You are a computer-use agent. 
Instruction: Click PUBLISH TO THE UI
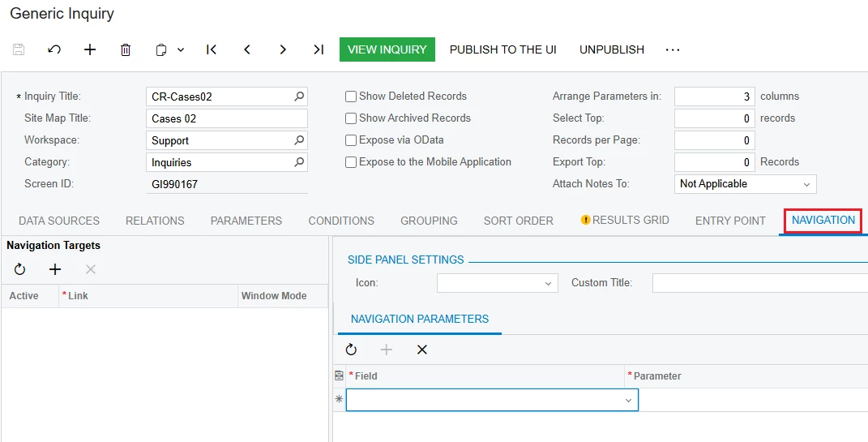click(502, 49)
